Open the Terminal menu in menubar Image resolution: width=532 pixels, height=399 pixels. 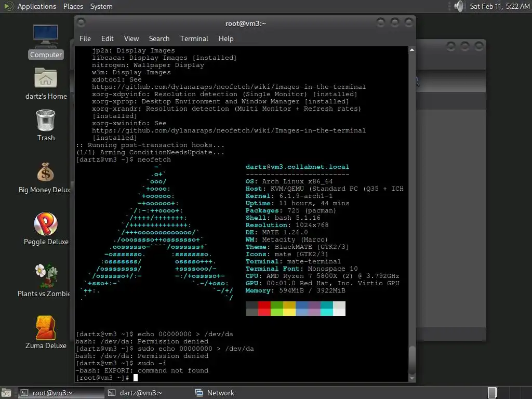(x=194, y=38)
